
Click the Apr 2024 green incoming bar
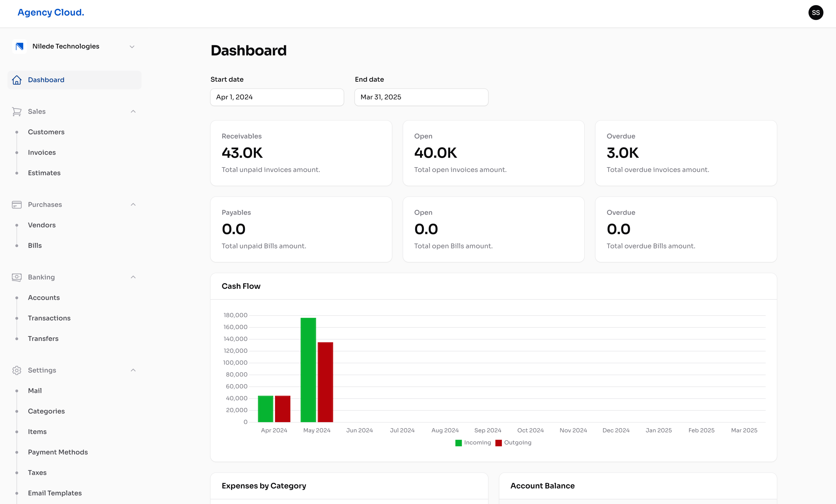click(x=265, y=409)
